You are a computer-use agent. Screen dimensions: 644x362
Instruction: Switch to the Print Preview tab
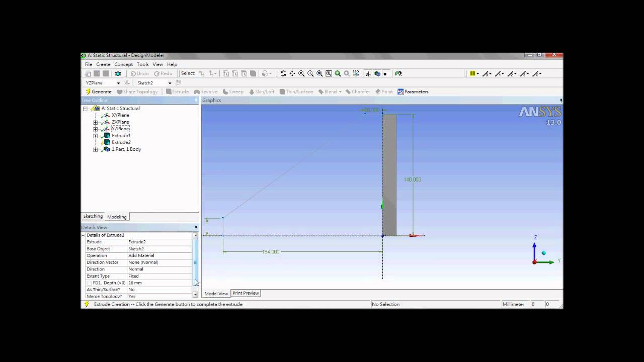coord(246,293)
